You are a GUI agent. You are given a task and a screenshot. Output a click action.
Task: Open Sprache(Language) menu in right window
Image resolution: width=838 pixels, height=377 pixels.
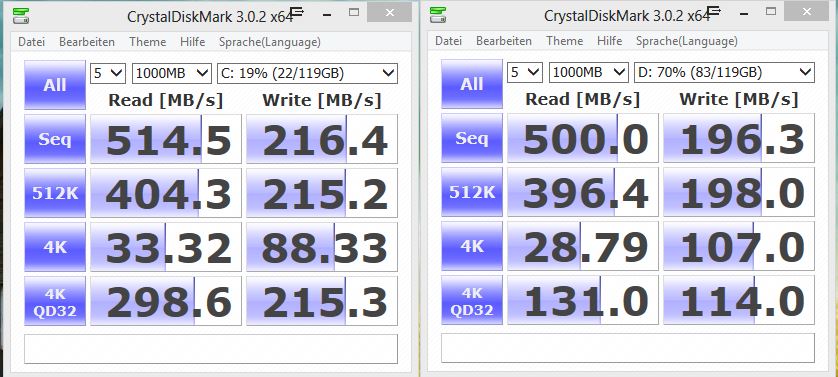(x=687, y=41)
